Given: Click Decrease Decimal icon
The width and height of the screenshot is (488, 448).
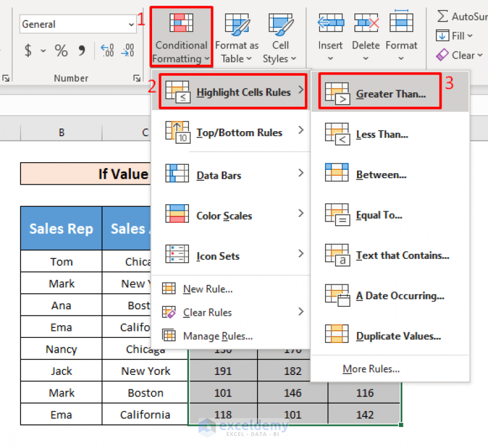Looking at the screenshot, I should 128,50.
